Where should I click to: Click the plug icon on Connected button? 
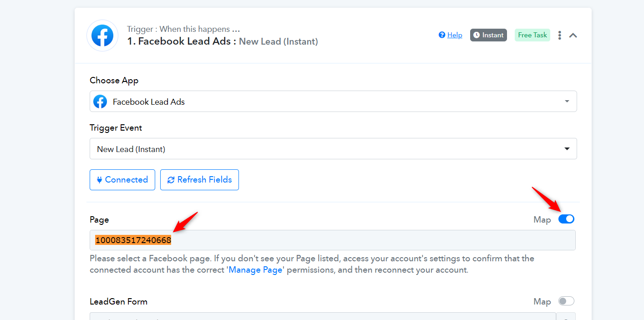pos(100,180)
